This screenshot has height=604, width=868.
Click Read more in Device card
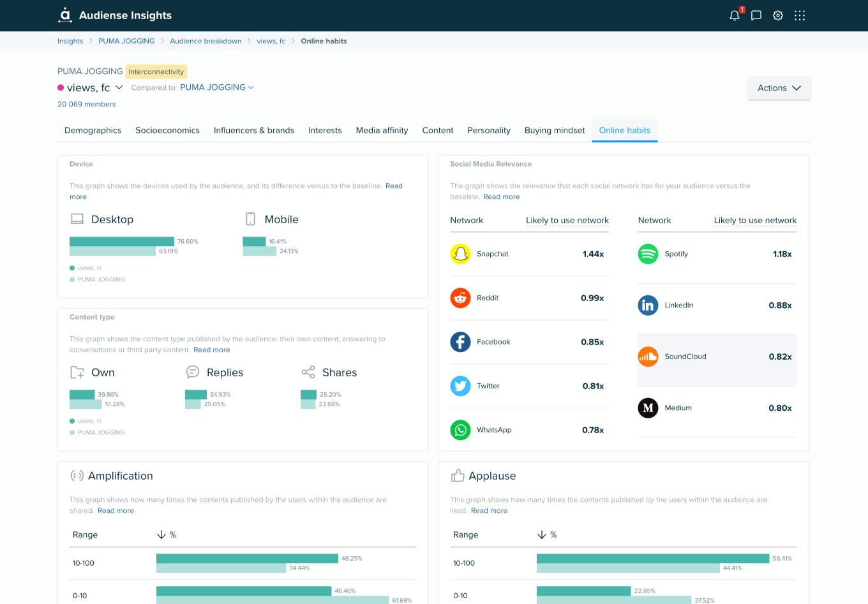click(394, 186)
